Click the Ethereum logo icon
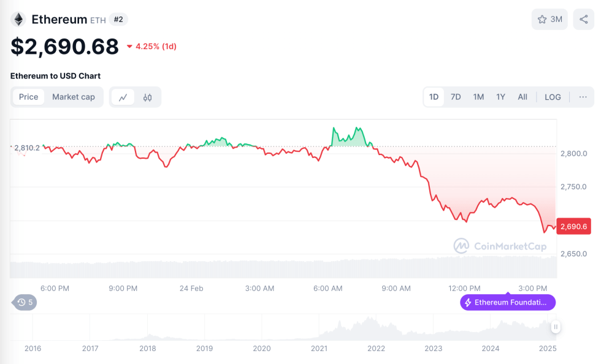Viewport: 601px width, 364px height. (18, 18)
